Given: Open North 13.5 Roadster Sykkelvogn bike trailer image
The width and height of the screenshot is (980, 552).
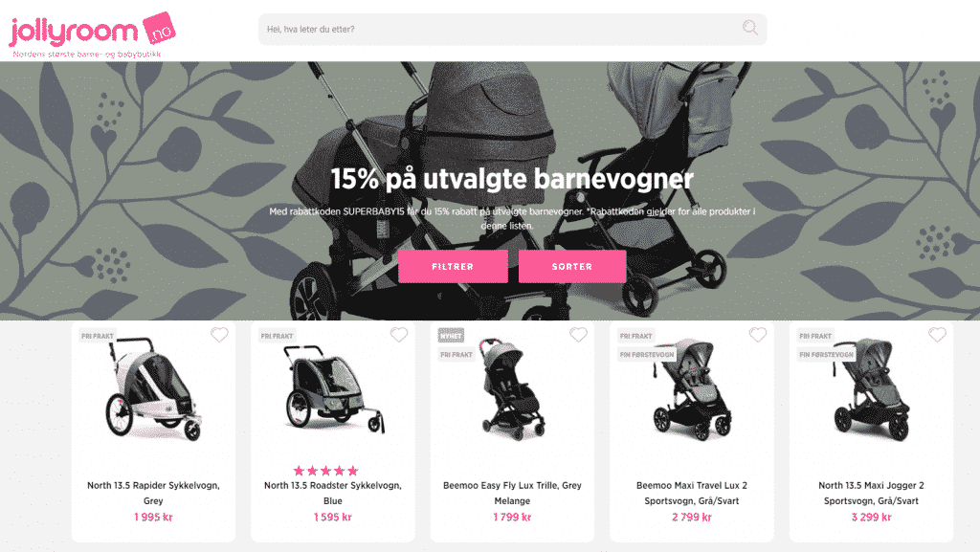Looking at the screenshot, I should click(334, 390).
